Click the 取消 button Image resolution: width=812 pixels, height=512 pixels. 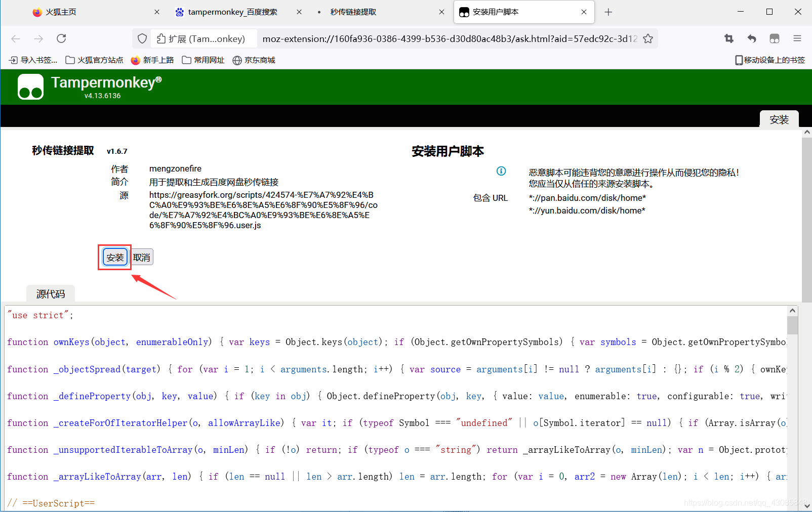point(142,258)
